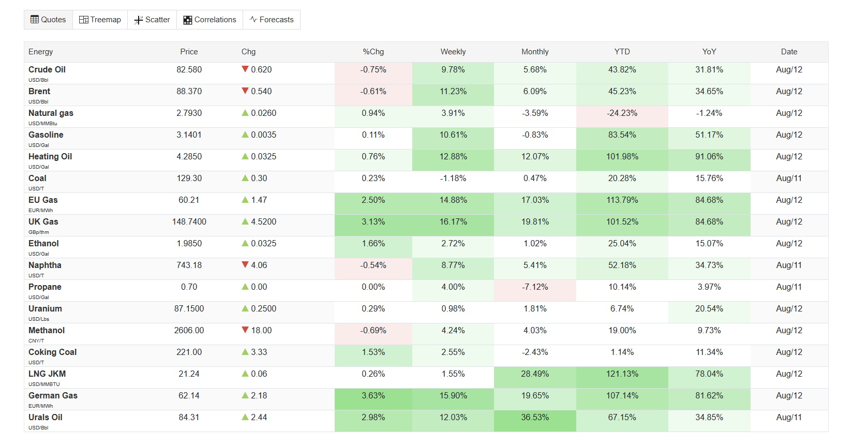Viewport: 868px width, 445px height.
Task: Select the Heating Oil row name
Action: [50, 156]
